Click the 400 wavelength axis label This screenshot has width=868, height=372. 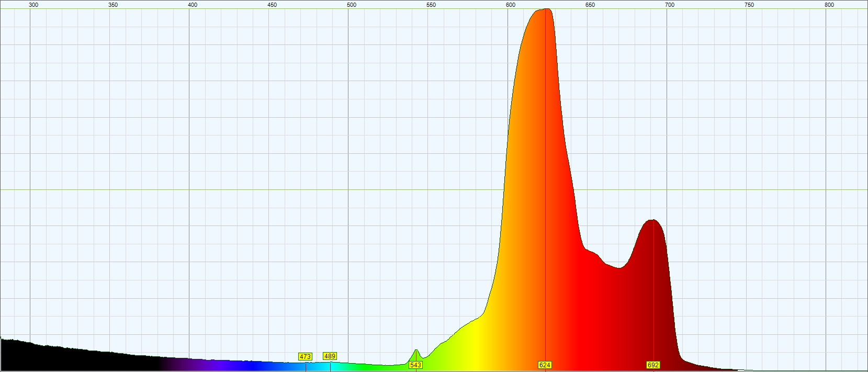click(193, 5)
